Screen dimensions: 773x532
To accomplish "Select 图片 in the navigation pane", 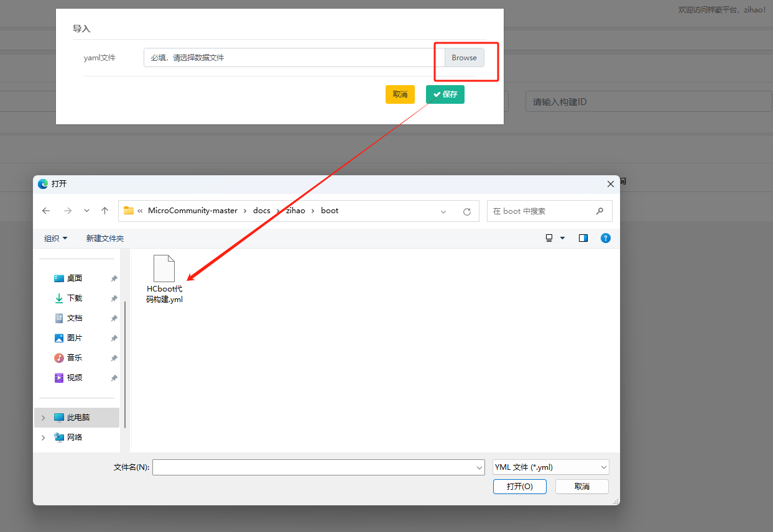I will pos(75,338).
